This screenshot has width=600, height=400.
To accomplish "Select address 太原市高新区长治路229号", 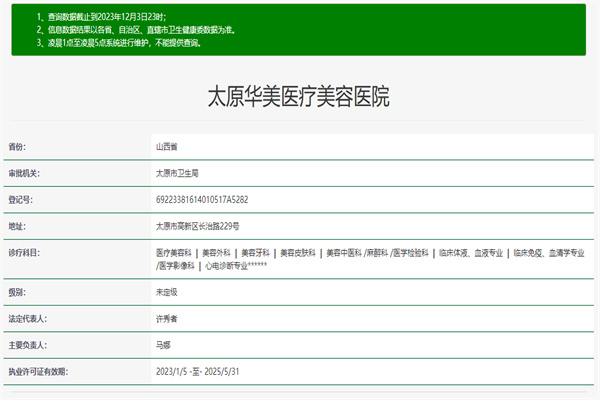I will [x=197, y=226].
